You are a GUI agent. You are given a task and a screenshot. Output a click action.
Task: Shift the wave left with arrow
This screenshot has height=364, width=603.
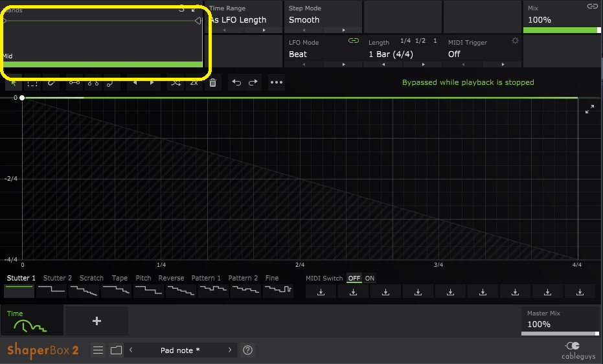point(135,82)
